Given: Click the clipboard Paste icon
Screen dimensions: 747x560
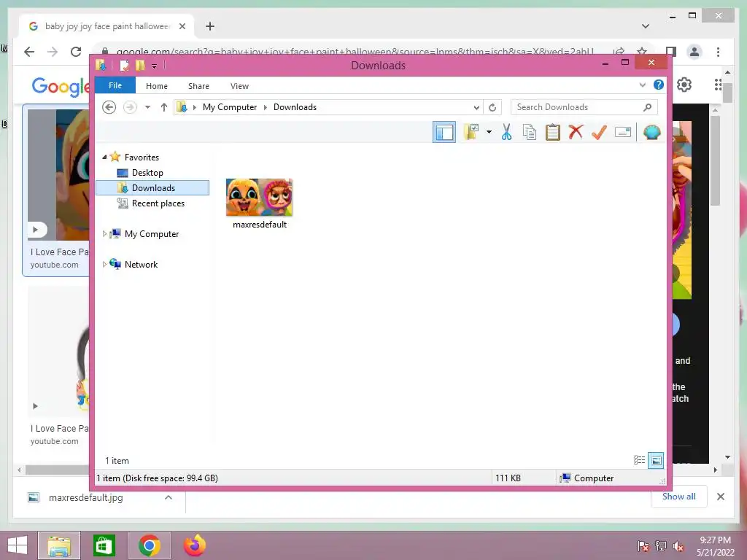Looking at the screenshot, I should [553, 132].
